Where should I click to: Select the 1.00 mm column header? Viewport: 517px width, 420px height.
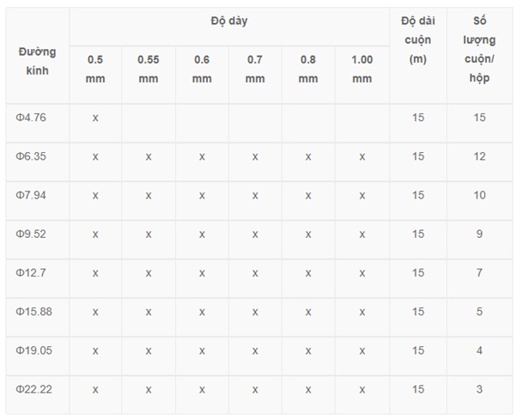[x=362, y=69]
